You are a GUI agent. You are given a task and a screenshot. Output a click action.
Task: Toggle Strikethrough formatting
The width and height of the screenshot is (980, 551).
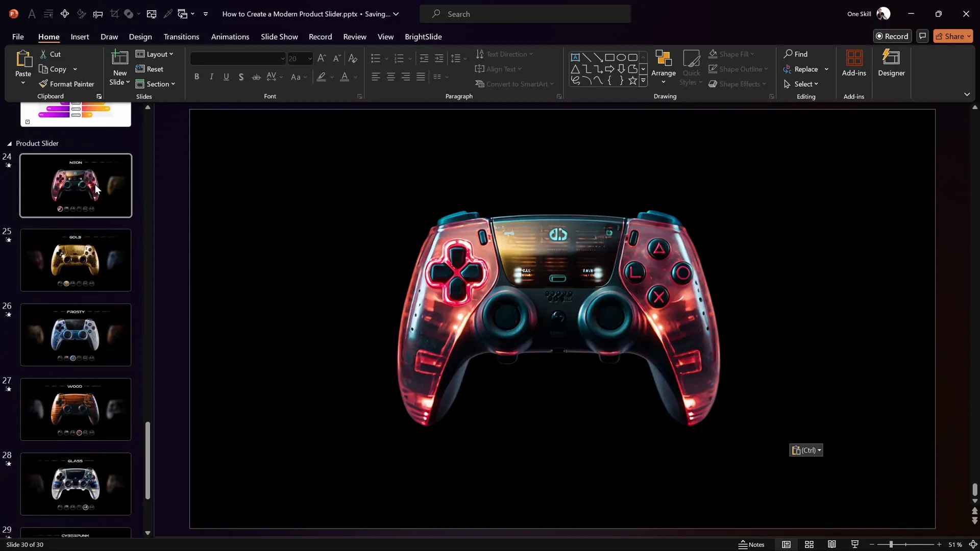click(x=256, y=77)
